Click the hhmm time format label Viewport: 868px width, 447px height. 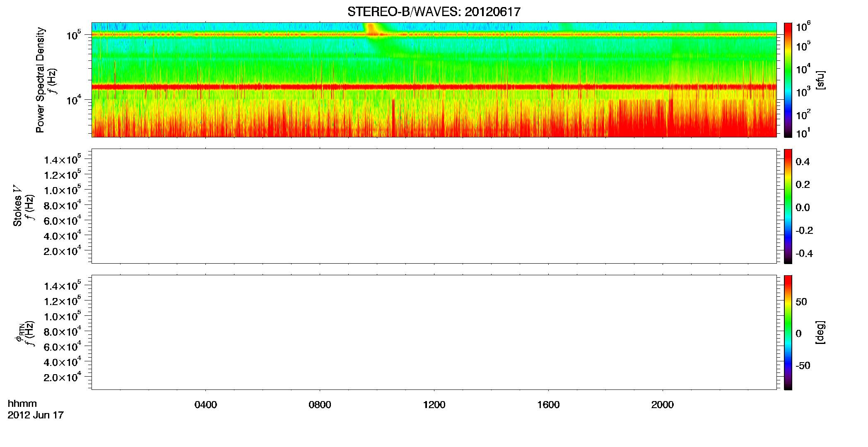click(x=22, y=404)
